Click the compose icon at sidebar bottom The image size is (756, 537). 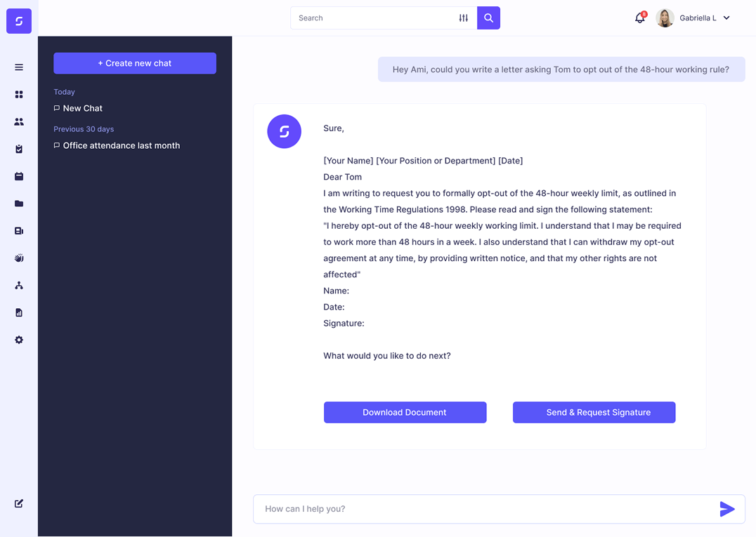19,503
